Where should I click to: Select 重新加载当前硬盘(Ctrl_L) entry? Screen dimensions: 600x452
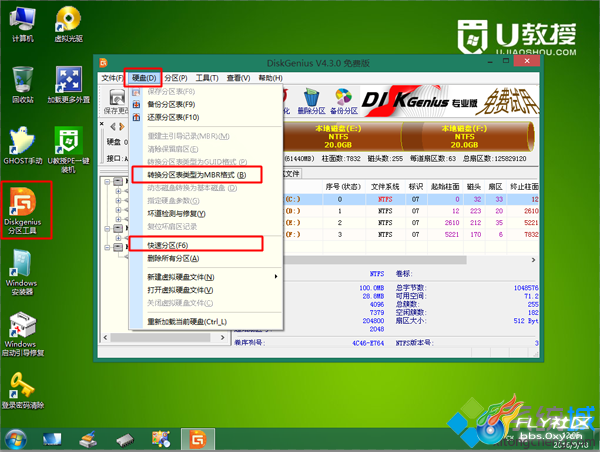(206, 322)
